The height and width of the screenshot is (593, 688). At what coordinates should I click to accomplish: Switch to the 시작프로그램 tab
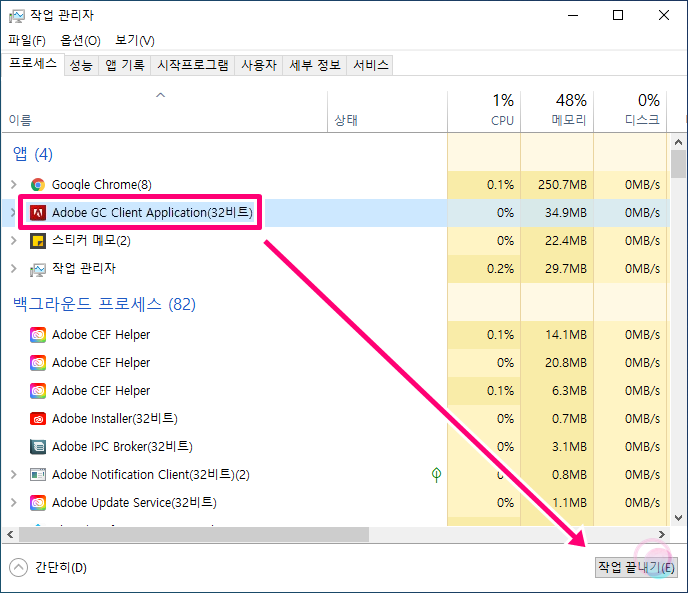pos(193,65)
